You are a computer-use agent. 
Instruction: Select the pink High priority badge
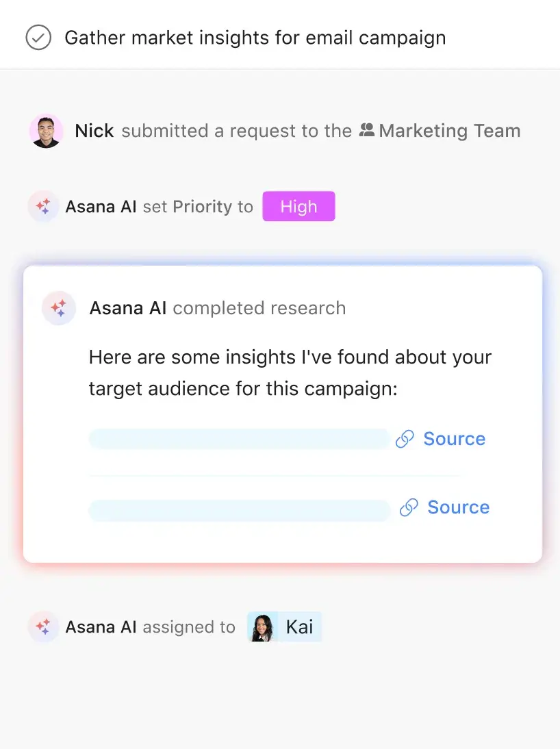[298, 207]
